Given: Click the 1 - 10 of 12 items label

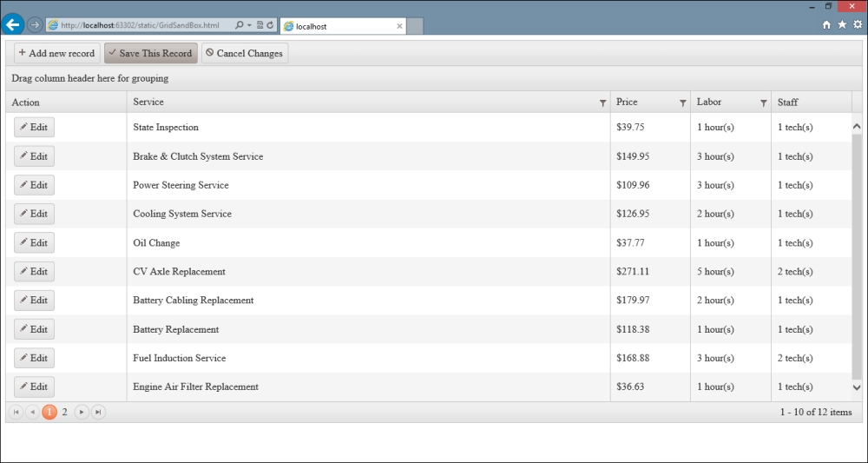Looking at the screenshot, I should (815, 412).
